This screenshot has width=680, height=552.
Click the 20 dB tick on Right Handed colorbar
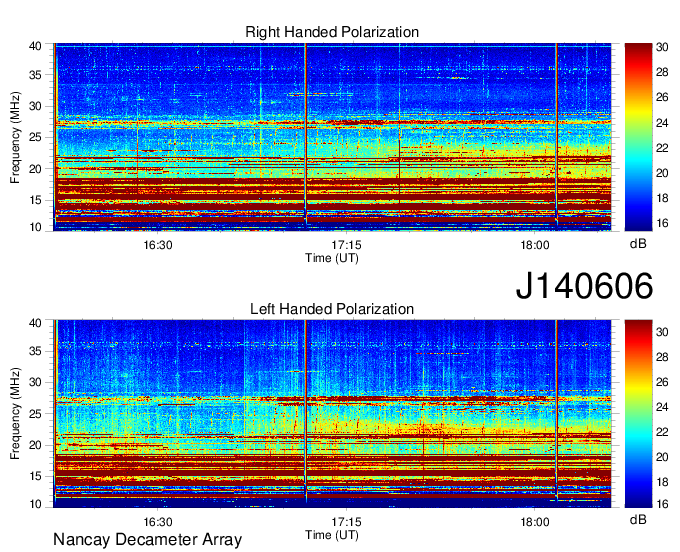tap(662, 173)
